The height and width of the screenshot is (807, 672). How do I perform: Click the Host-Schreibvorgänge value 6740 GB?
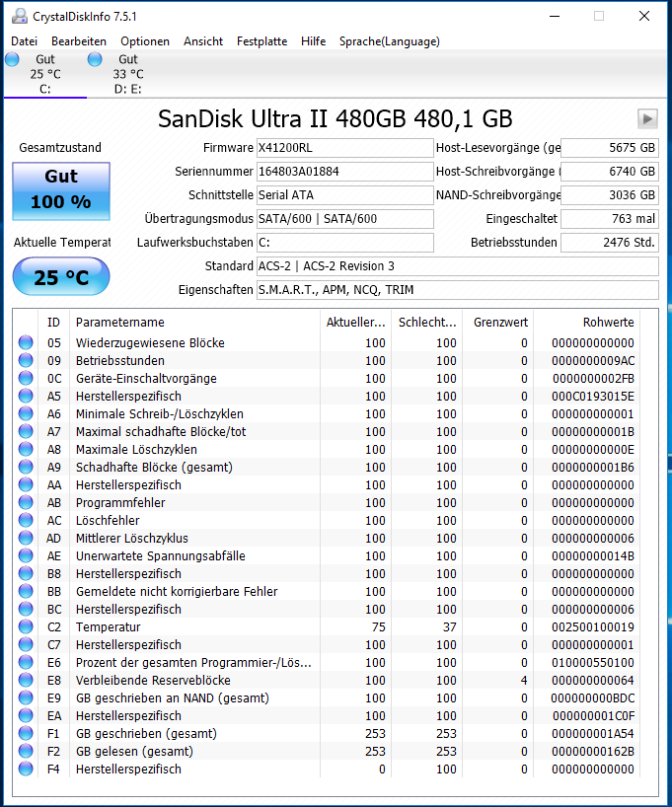(x=610, y=172)
